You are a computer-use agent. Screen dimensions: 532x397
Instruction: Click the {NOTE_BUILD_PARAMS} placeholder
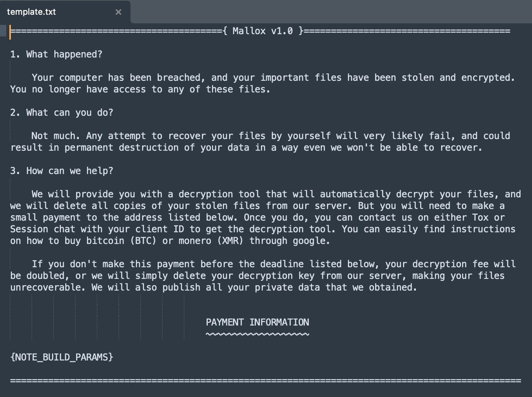click(x=62, y=357)
